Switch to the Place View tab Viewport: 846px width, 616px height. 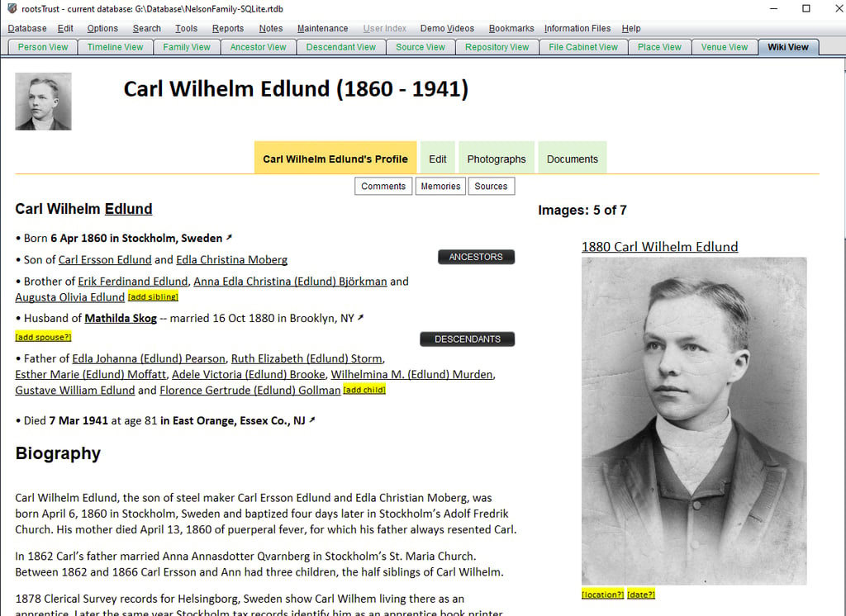pos(659,47)
